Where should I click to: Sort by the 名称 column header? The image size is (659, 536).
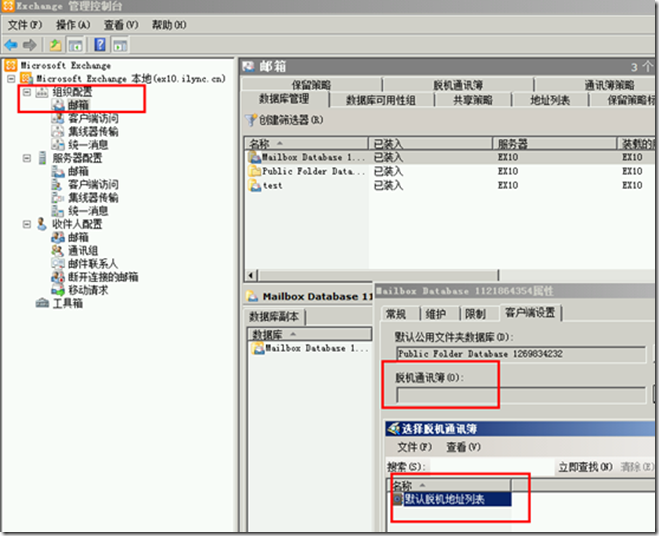point(306,143)
